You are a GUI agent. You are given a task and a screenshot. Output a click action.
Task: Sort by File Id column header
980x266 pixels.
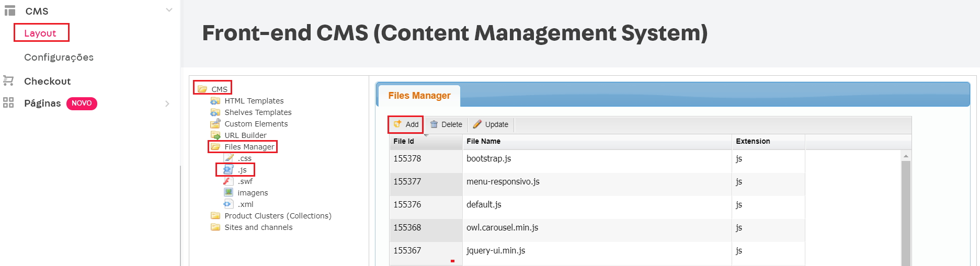point(404,141)
